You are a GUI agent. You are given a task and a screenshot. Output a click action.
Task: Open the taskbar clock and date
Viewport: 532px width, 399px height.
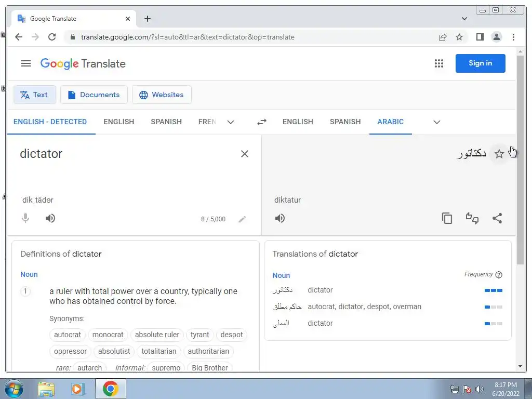[506, 389]
